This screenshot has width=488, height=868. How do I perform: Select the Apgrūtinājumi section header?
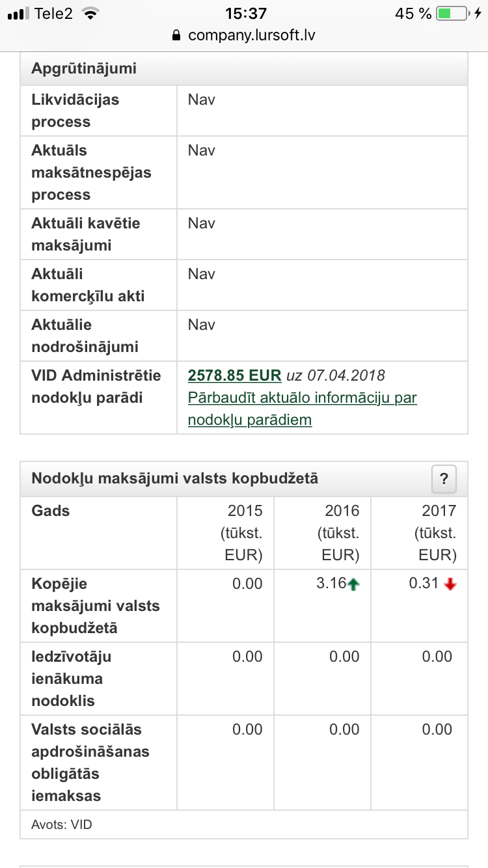click(x=244, y=69)
